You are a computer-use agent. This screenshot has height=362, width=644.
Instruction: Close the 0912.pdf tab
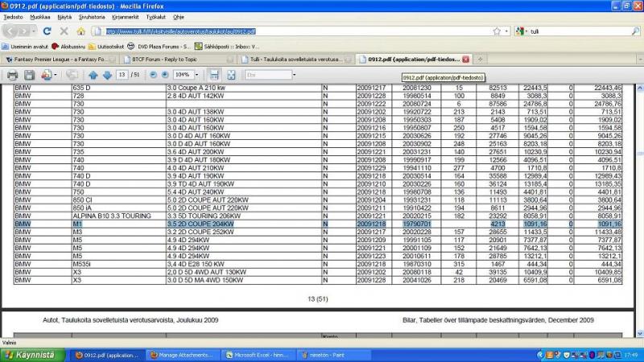coord(465,60)
